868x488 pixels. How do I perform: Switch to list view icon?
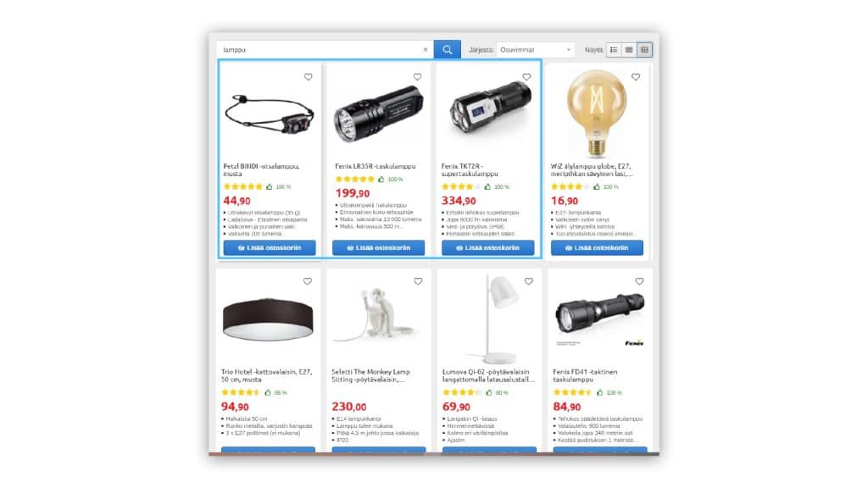point(614,50)
